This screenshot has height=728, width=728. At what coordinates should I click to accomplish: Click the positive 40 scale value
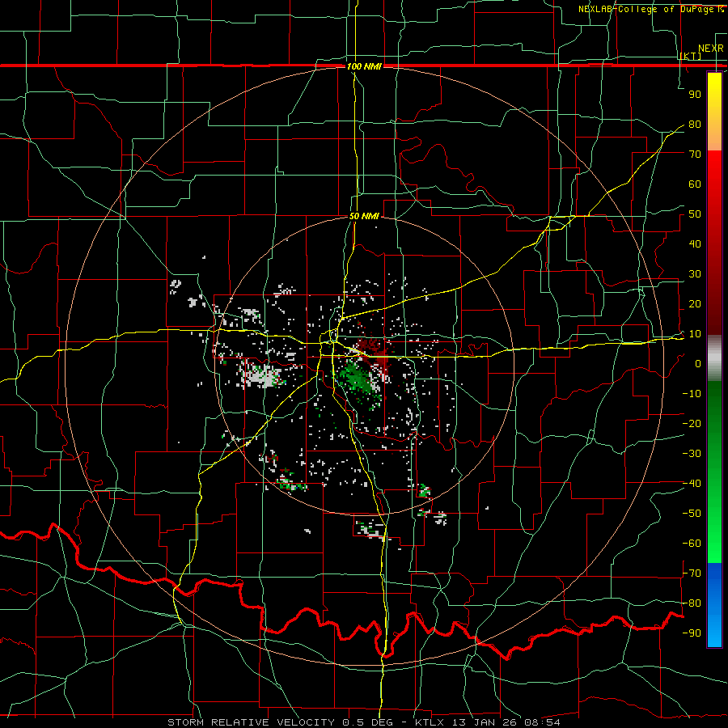(x=695, y=244)
